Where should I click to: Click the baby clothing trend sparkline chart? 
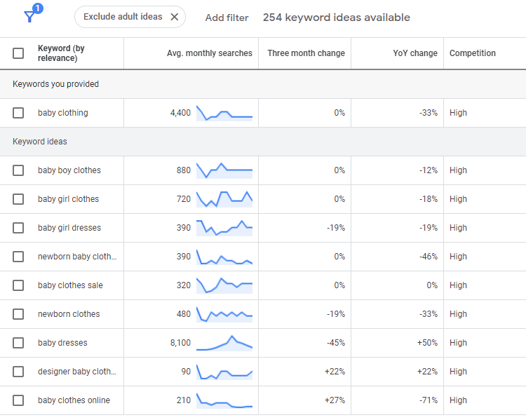(x=224, y=113)
